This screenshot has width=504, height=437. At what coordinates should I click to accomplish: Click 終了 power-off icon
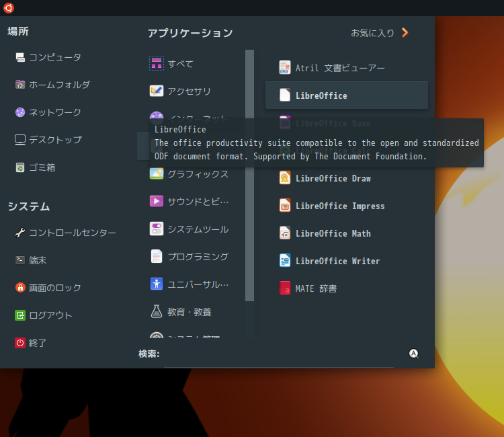pyautogui.click(x=20, y=343)
